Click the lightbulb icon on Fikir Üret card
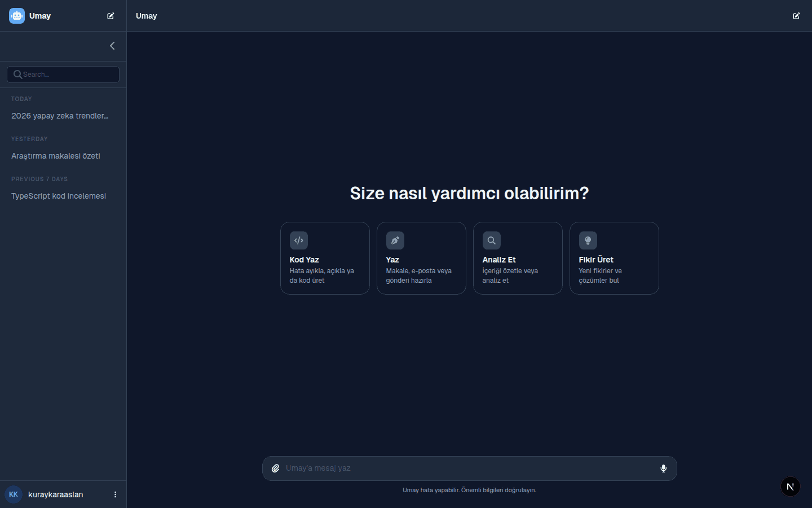 tap(588, 240)
